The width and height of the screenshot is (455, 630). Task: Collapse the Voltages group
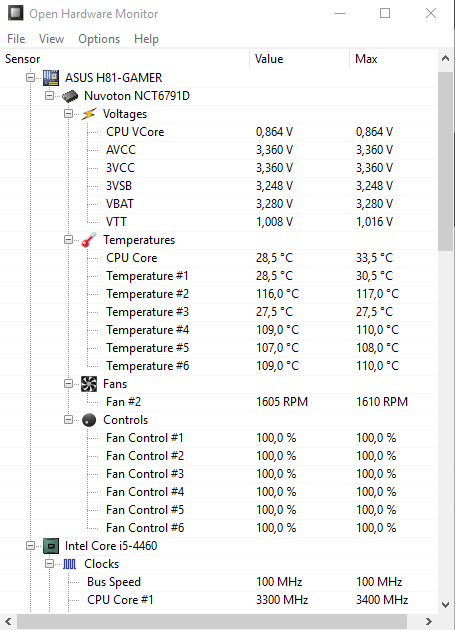[68, 113]
